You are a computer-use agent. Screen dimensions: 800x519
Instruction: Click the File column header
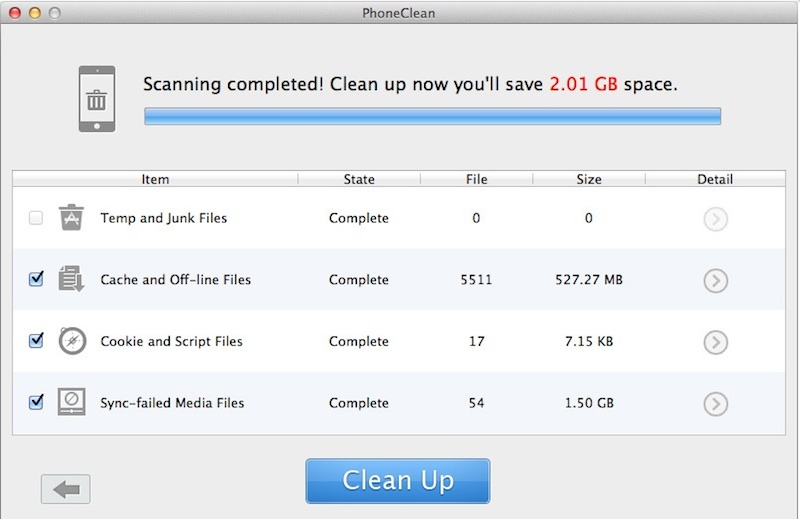pos(476,180)
